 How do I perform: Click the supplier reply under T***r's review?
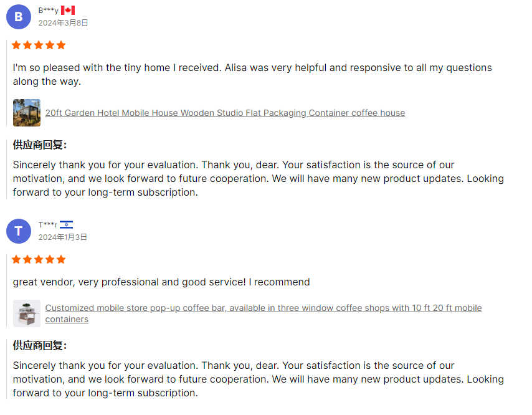[x=259, y=379]
